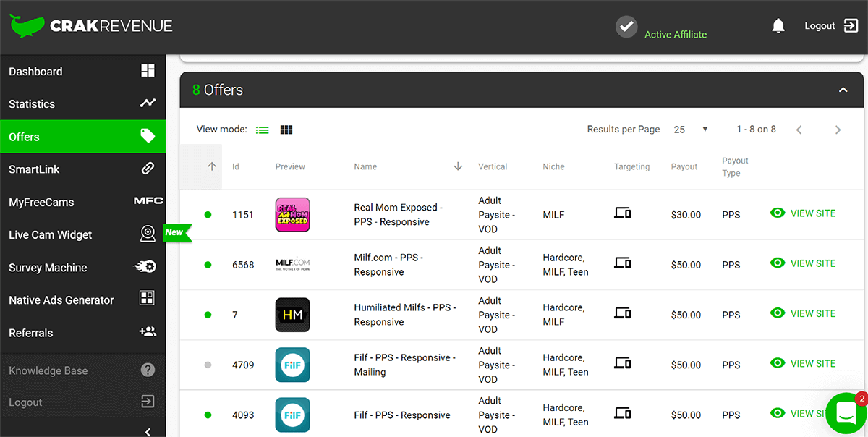Open the live chat bubble widget
Screen dimensions: 868x437
(x=846, y=413)
